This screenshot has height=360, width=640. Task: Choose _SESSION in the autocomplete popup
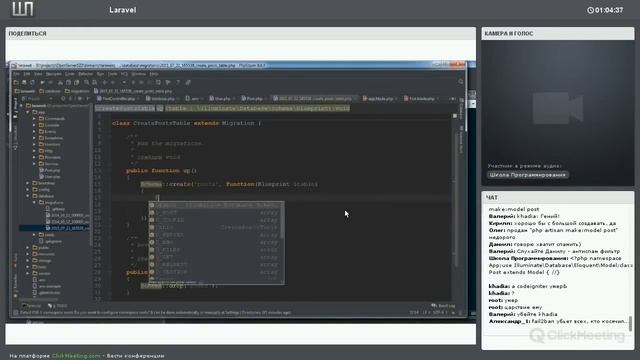click(x=214, y=272)
